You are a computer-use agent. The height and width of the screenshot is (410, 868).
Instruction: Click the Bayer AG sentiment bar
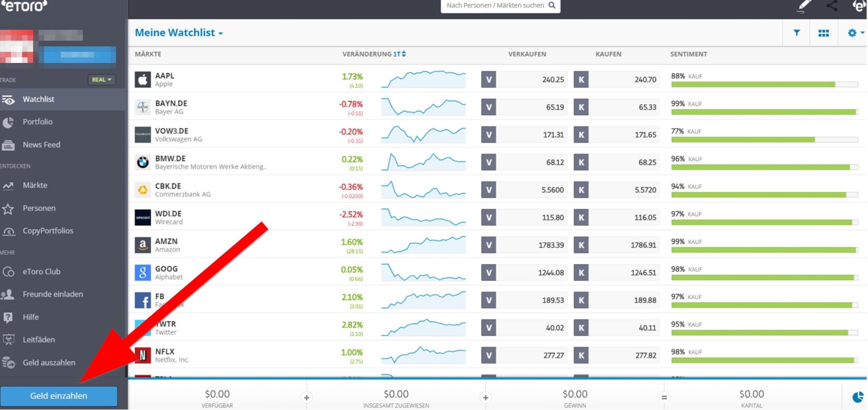[764, 112]
